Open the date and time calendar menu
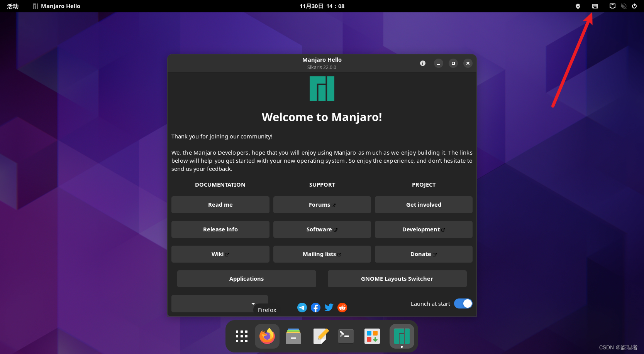The width and height of the screenshot is (644, 354). click(322, 6)
